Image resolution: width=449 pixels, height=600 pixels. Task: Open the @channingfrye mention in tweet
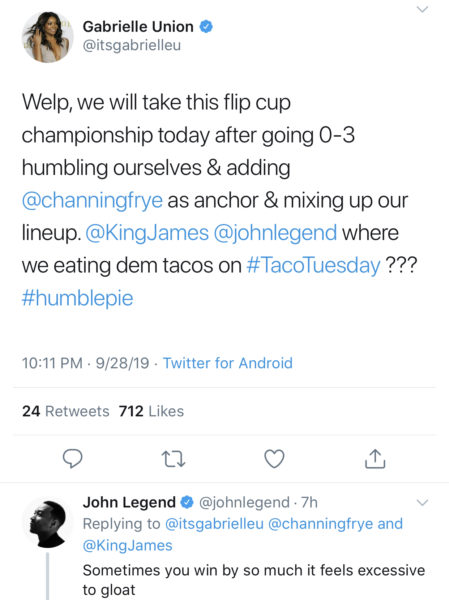[x=92, y=201]
